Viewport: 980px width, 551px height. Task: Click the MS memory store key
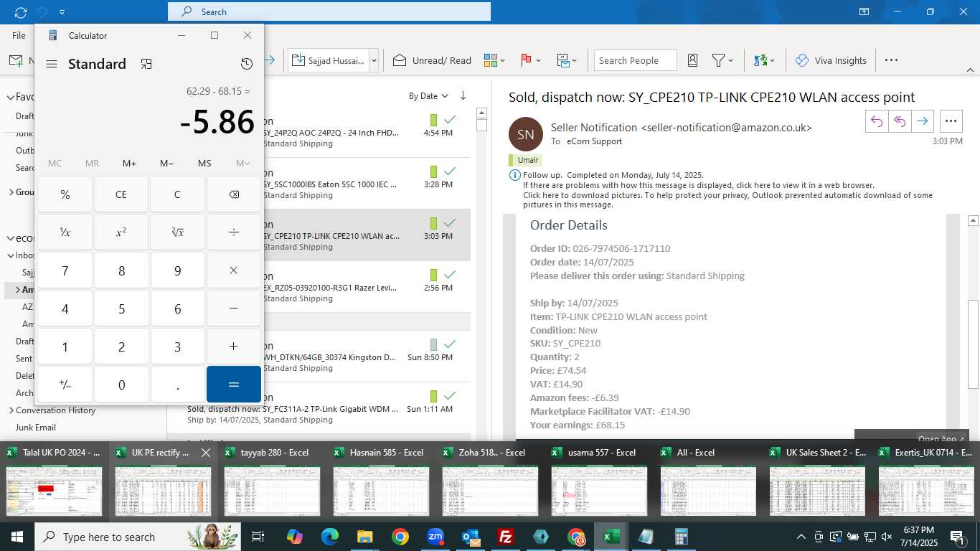click(204, 164)
